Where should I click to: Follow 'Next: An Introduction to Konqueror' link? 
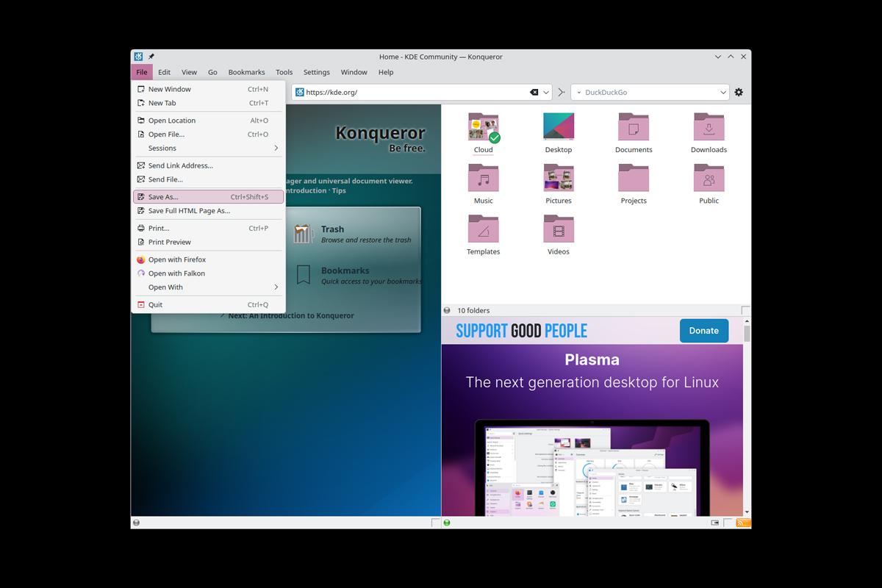[291, 315]
